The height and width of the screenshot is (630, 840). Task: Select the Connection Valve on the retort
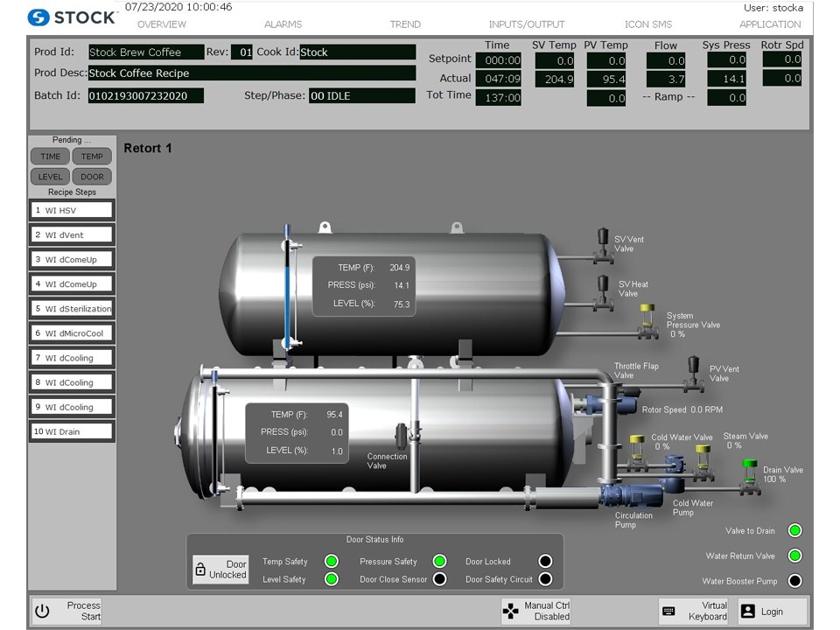tap(400, 437)
